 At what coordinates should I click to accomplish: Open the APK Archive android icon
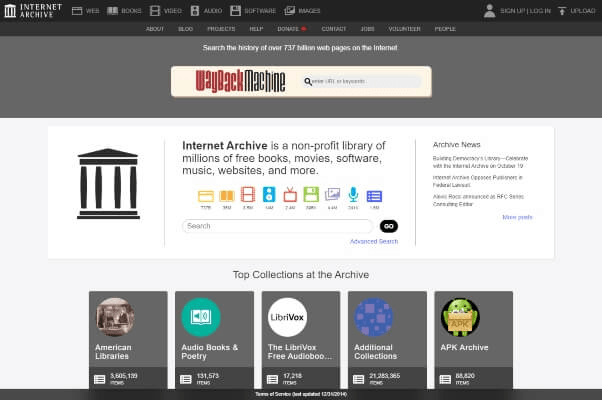460,317
